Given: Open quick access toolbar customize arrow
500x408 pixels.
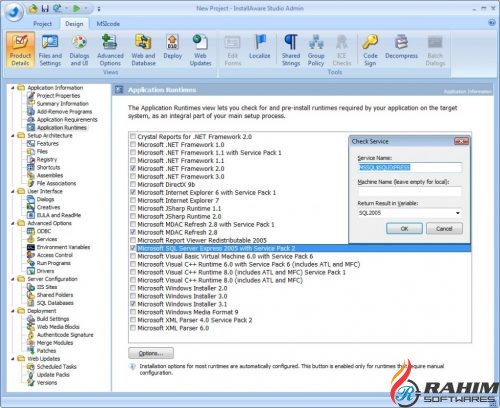Looking at the screenshot, I should [99, 9].
